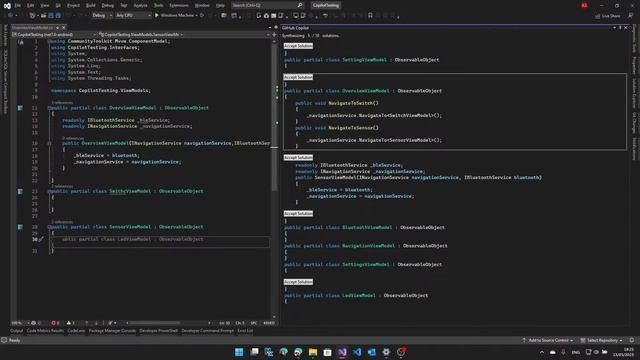Collapse the OverviewViewModel constructor outline
The width and height of the screenshot is (640, 360).
(49, 144)
